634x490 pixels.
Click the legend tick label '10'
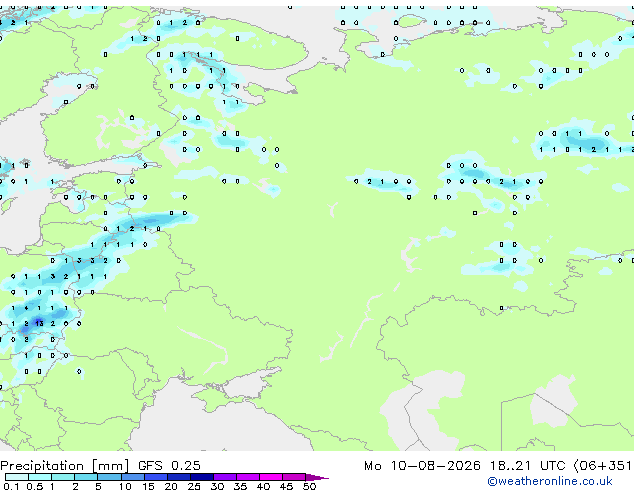[125, 486]
